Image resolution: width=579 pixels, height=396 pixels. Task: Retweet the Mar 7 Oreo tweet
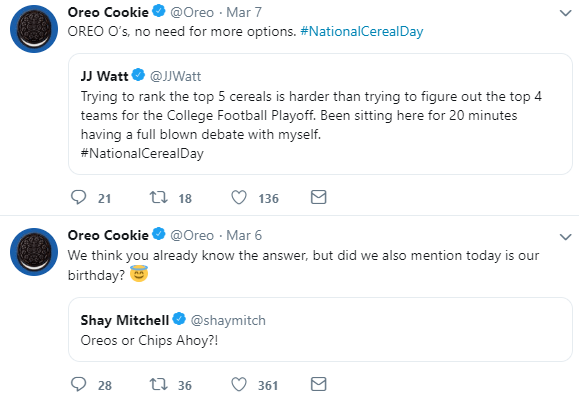pos(158,197)
